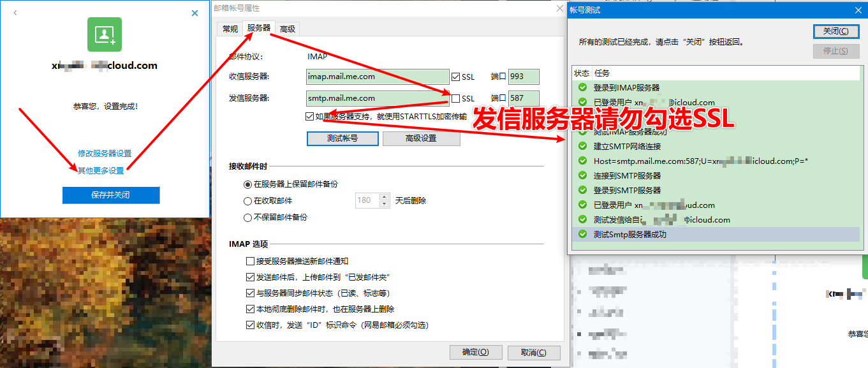Uncheck SSL for the incoming imap server

455,77
